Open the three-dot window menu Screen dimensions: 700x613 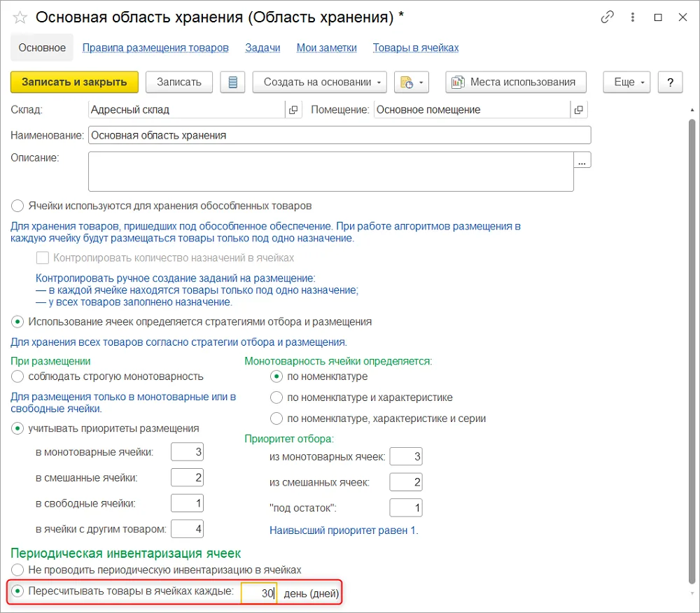pyautogui.click(x=633, y=17)
